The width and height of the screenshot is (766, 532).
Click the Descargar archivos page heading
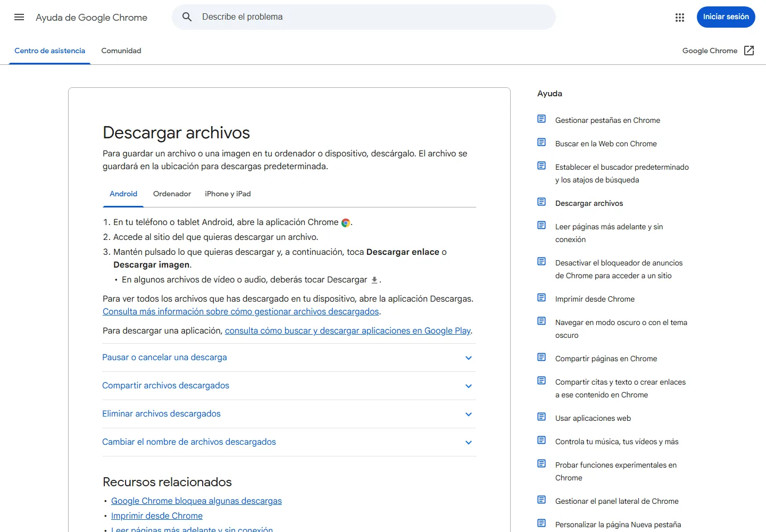[x=176, y=132]
